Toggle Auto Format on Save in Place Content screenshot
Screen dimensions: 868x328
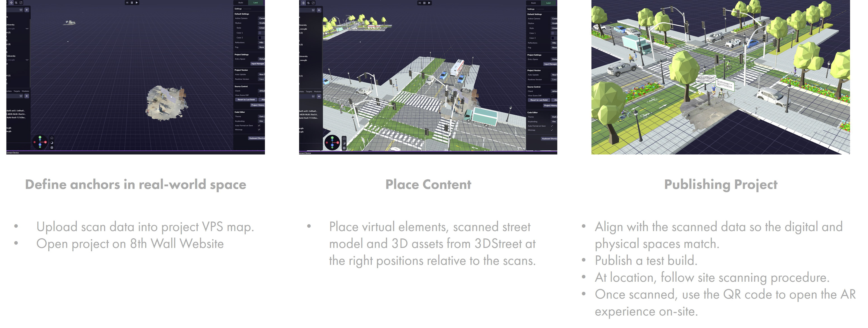point(552,126)
